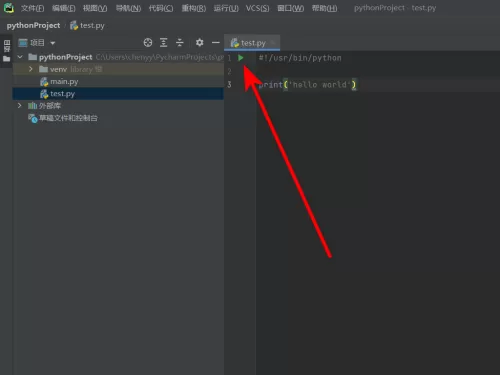Viewport: 500px width, 375px height.
Task: Toggle the project tool window side tab
Action: [6, 46]
